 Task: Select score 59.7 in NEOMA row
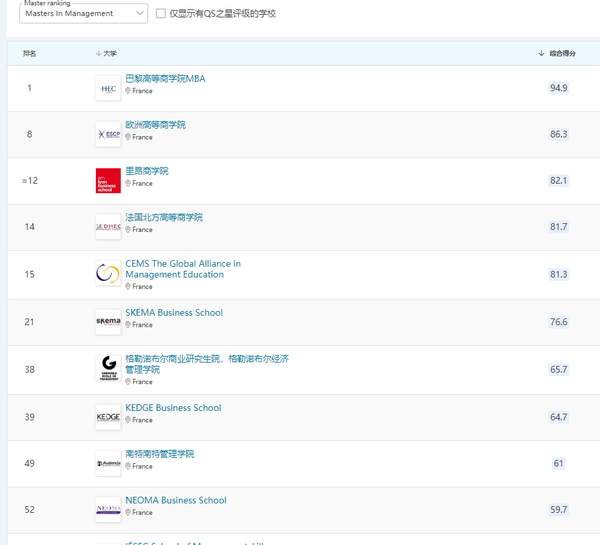[x=559, y=510]
